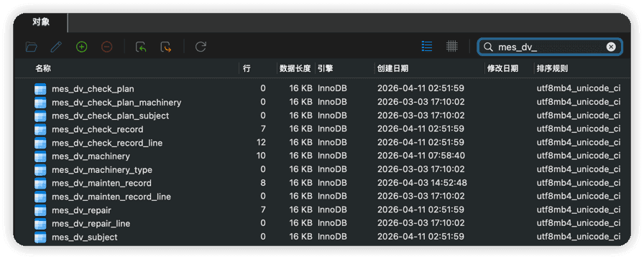Click the export wizard icon
This screenshot has width=644, height=259.
(166, 47)
